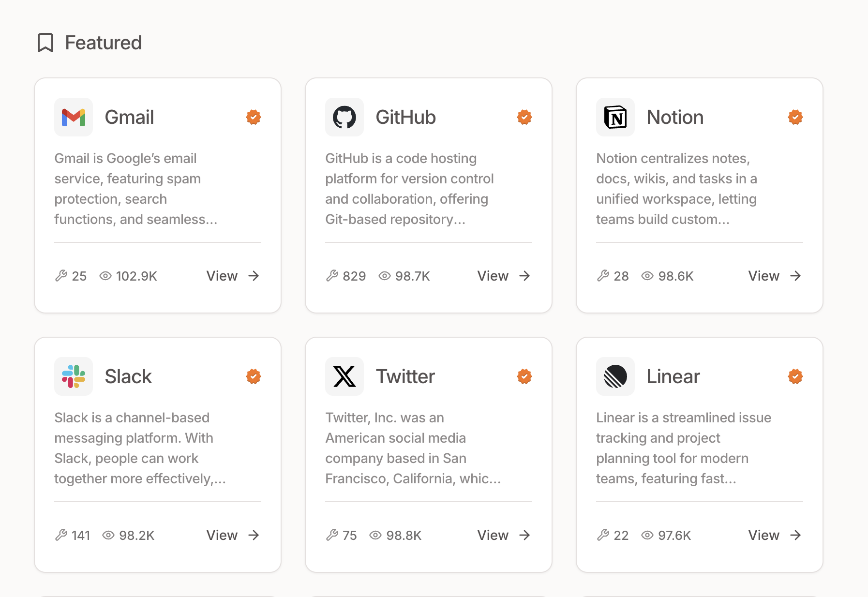Click the eye views icon on GitHub card

pyautogui.click(x=385, y=276)
